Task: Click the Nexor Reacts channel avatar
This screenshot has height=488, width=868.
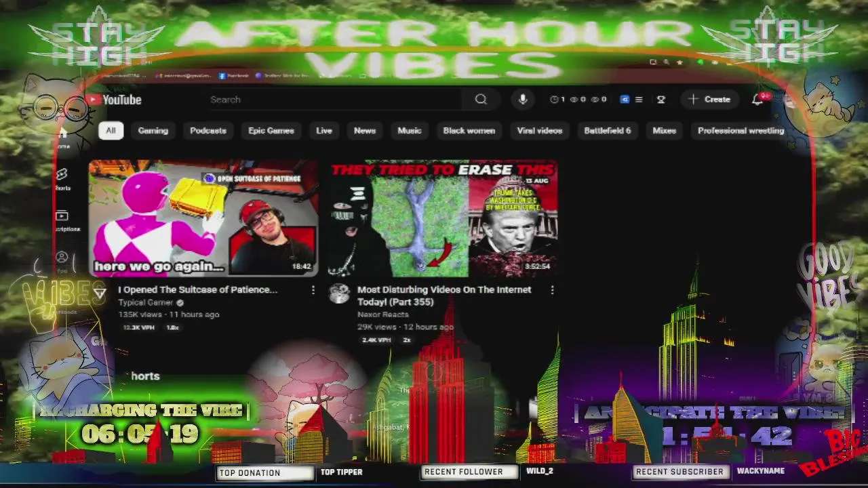Action: [x=339, y=294]
